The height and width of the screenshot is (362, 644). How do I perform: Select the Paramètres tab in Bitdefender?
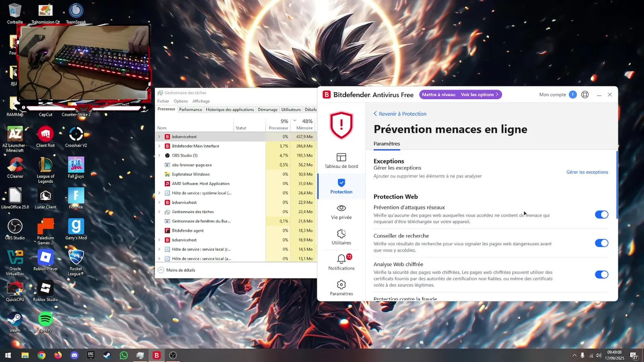[x=387, y=144]
